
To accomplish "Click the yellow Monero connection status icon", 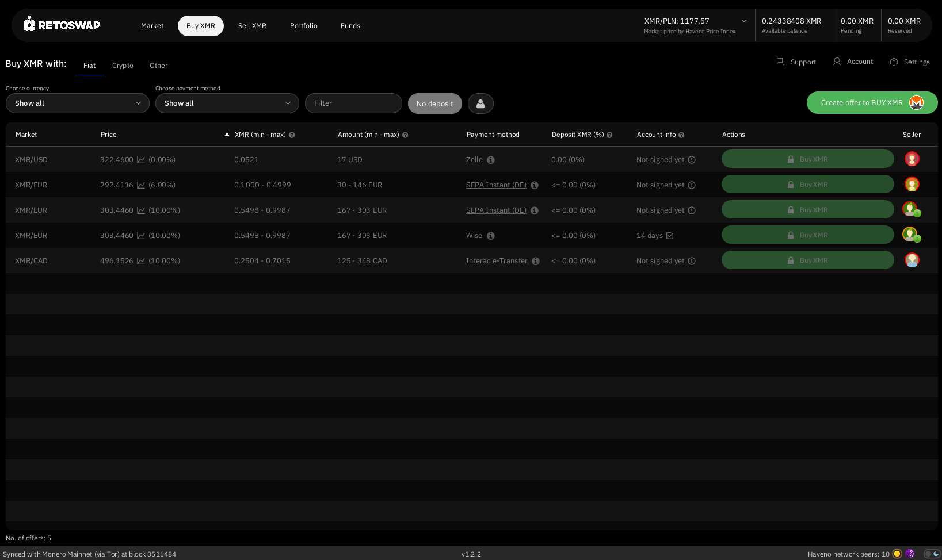I will click(x=897, y=554).
